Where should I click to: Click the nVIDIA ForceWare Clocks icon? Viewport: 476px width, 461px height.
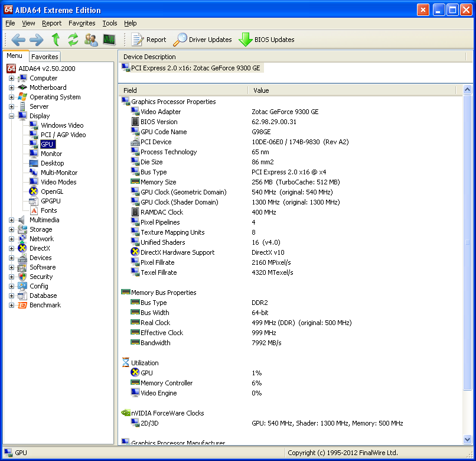(126, 413)
